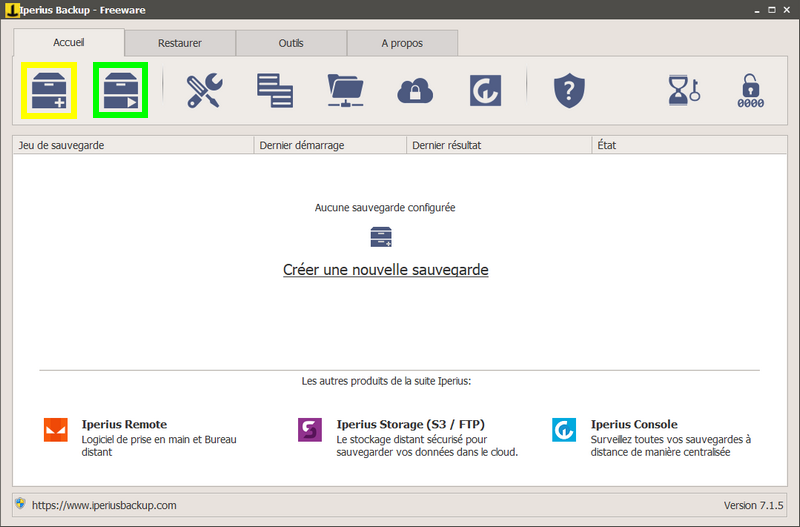The image size is (800, 527).
Task: Open the Iperius Console product title link
Action: click(634, 424)
